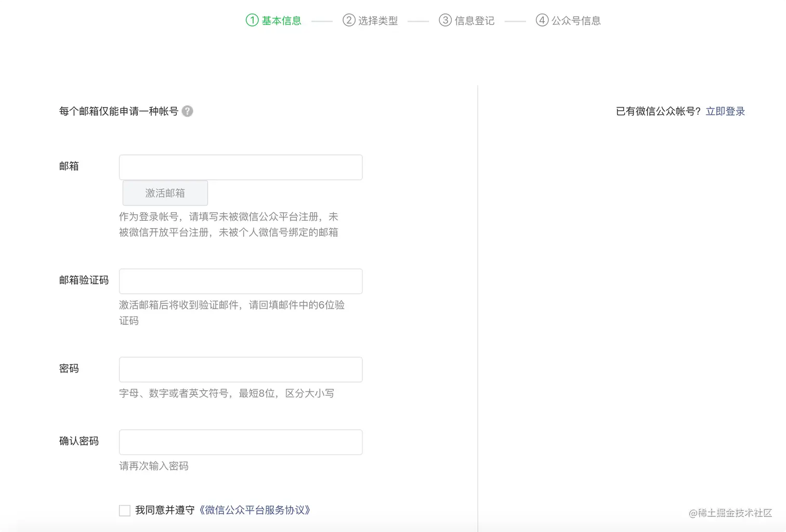The image size is (786, 532).
Task: Enable the 我同意并遵守 agreement checkbox
Action: [124, 510]
